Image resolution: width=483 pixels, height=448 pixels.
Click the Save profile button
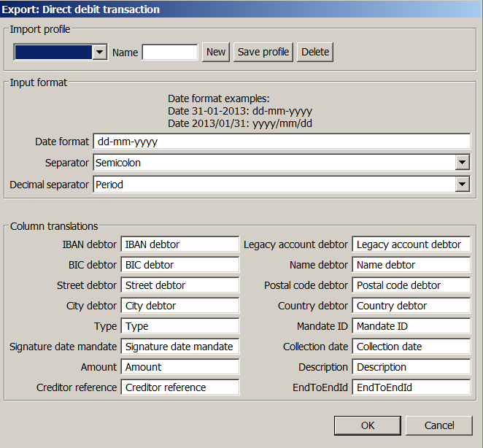click(x=263, y=52)
